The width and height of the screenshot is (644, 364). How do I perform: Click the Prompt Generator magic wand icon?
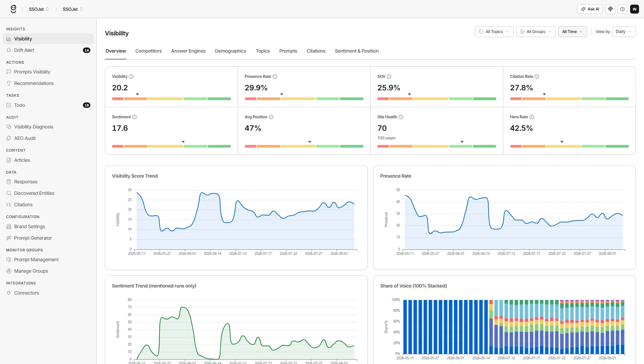(x=9, y=238)
